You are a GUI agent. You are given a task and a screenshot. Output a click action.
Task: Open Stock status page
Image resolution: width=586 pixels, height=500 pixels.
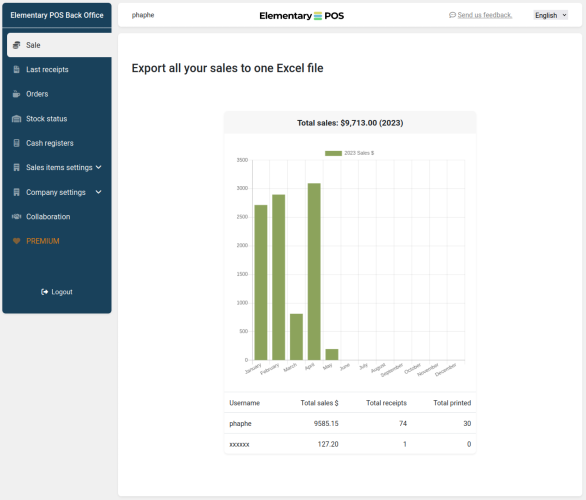pyautogui.click(x=47, y=119)
